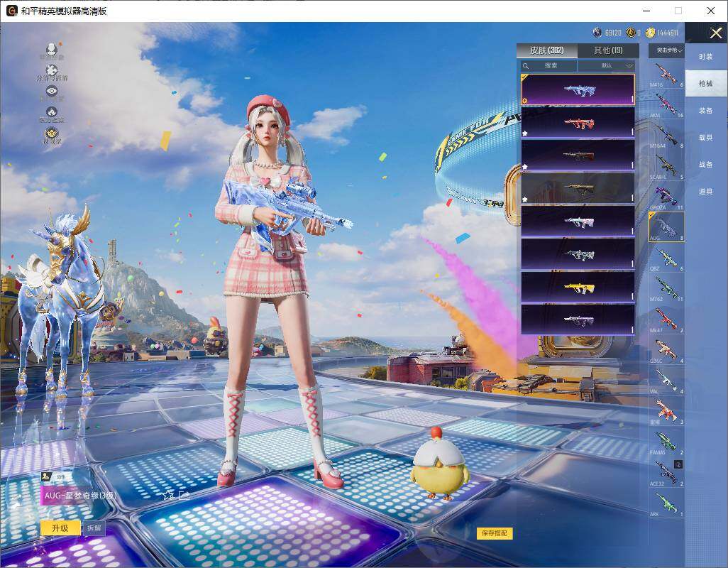Select the G36C weapon icon
This screenshot has width=728, height=568.
pos(666,350)
